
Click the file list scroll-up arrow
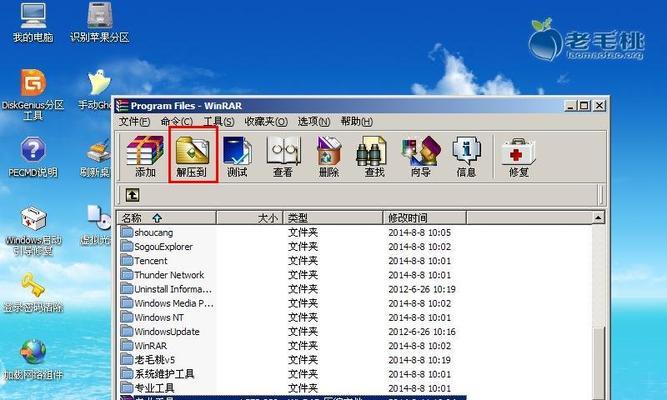(598, 218)
